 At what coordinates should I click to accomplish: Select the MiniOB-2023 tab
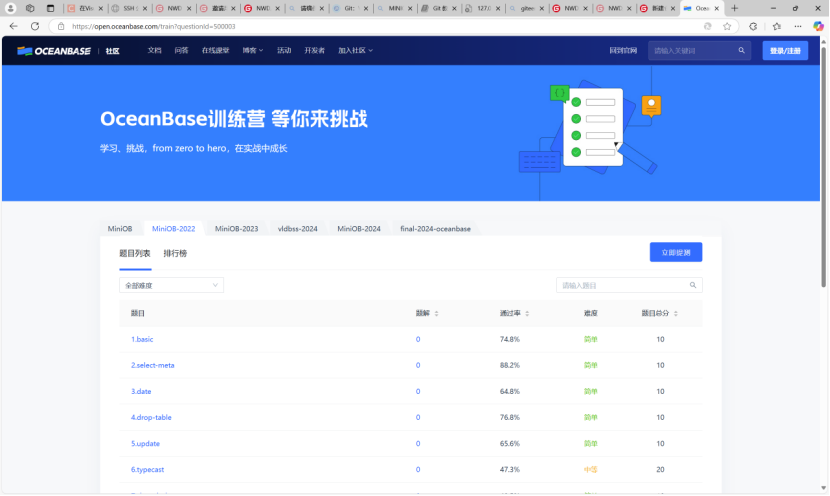[x=236, y=229]
